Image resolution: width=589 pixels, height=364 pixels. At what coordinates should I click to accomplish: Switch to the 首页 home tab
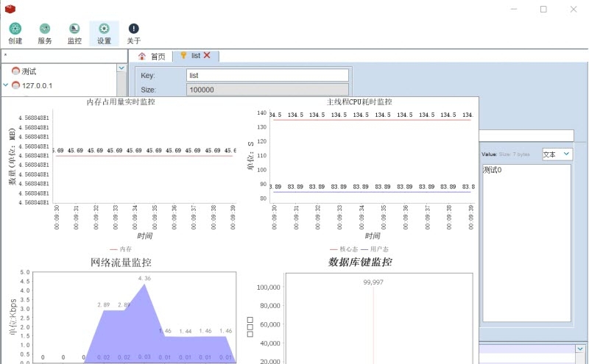pos(152,56)
